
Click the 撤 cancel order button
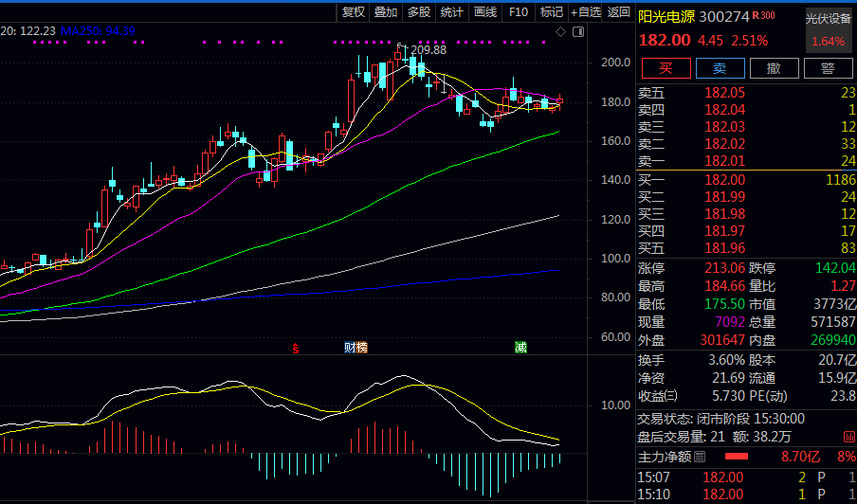(774, 68)
